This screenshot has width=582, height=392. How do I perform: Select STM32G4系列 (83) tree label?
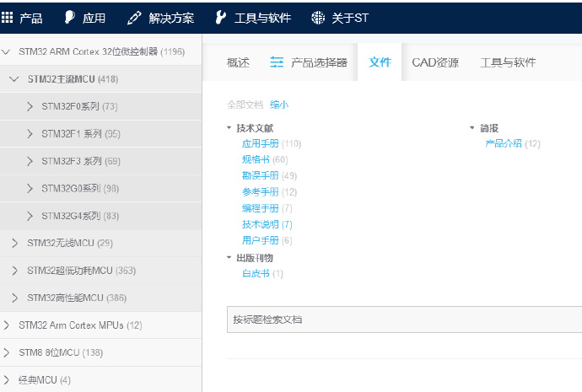click(80, 216)
